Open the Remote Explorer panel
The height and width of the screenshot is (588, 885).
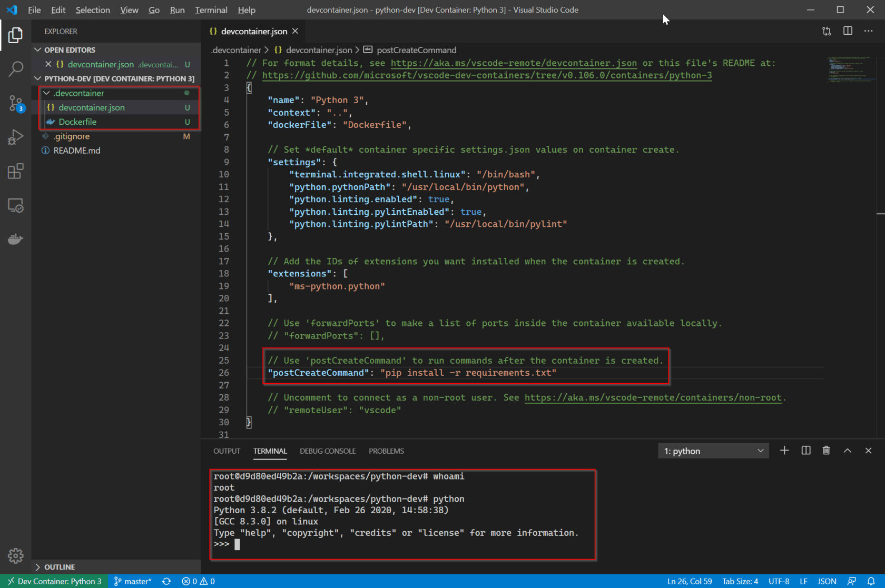coord(16,205)
